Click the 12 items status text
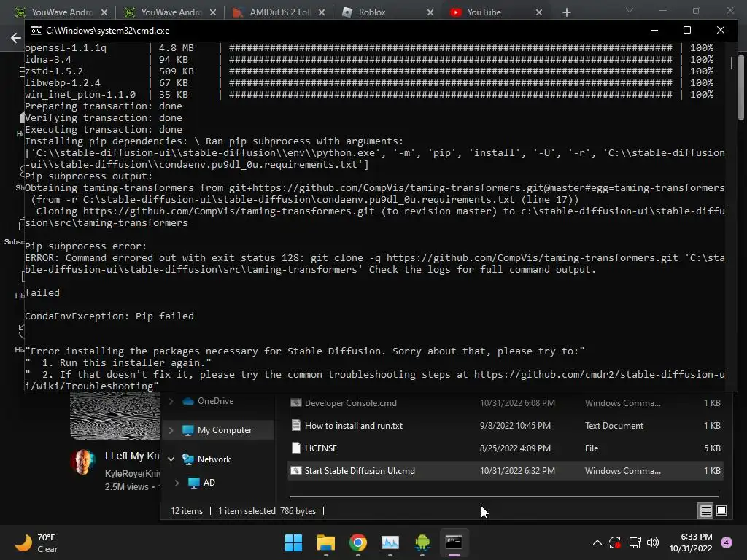 [x=187, y=511]
